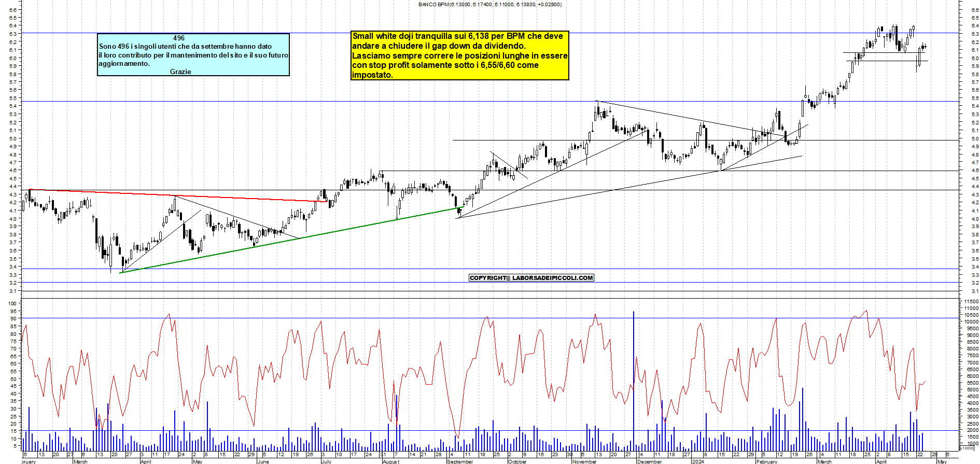
Task: Click the 'November' month label on time axis
Action: [584, 461]
